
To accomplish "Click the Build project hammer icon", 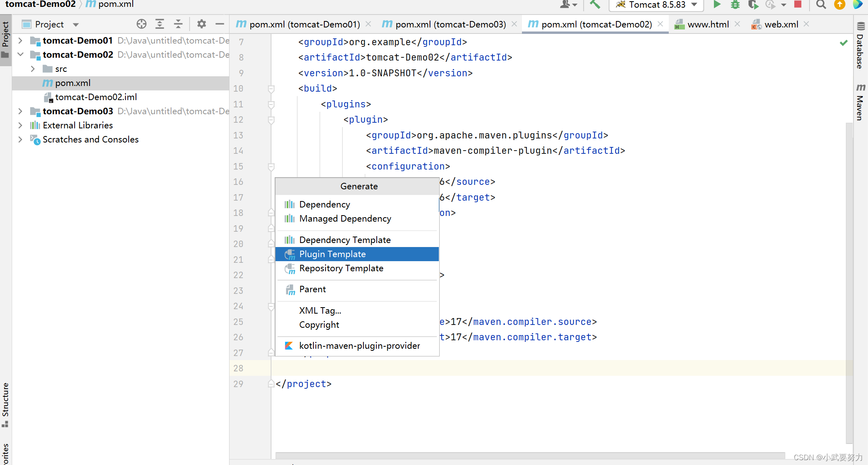I will click(x=595, y=4).
